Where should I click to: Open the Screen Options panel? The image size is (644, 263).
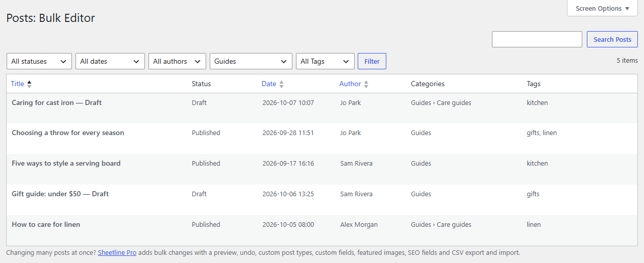click(x=602, y=8)
